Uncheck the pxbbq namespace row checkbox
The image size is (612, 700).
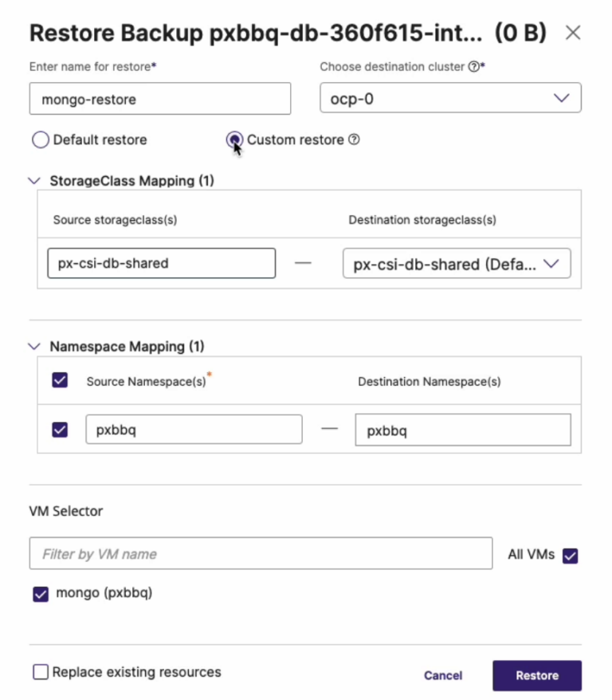click(x=60, y=429)
